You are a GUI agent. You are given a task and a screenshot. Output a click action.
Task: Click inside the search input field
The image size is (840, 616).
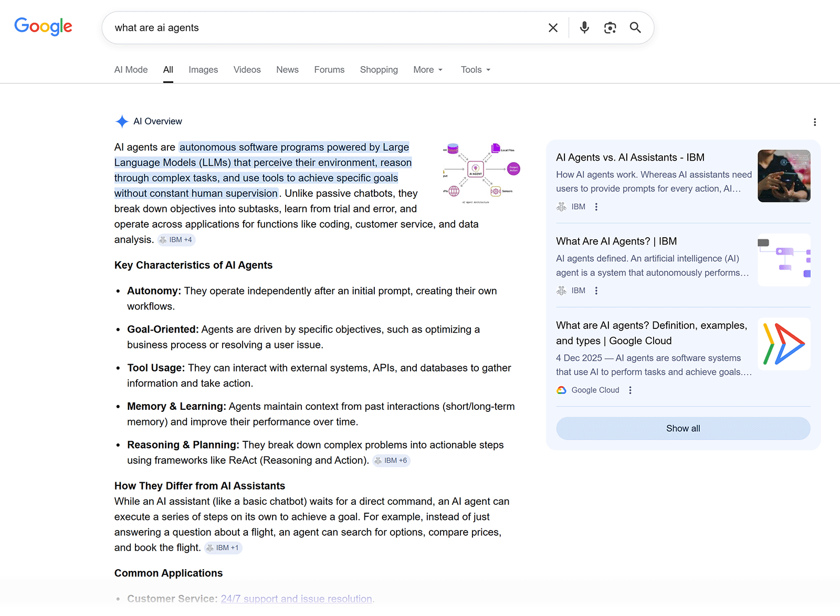click(315, 27)
